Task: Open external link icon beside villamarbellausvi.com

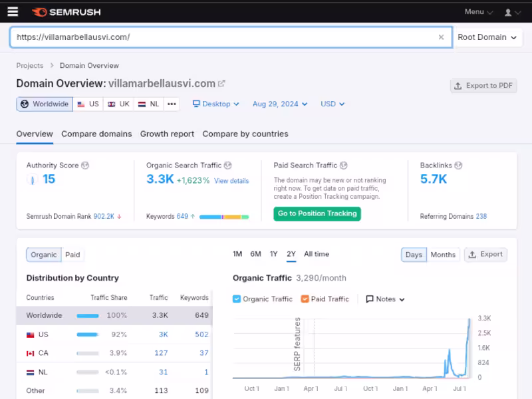Action: coord(221,83)
